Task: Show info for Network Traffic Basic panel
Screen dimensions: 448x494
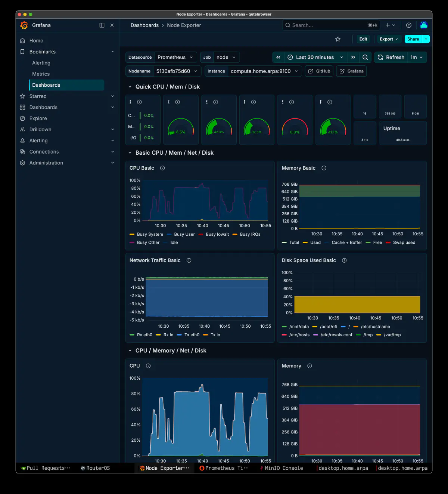Action: (189, 260)
